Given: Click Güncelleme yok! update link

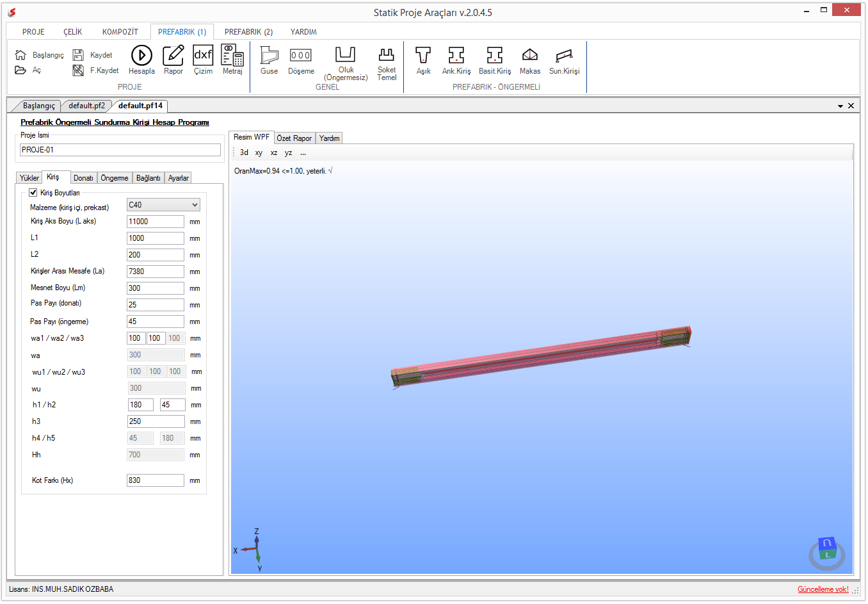Looking at the screenshot, I should pyautogui.click(x=823, y=589).
